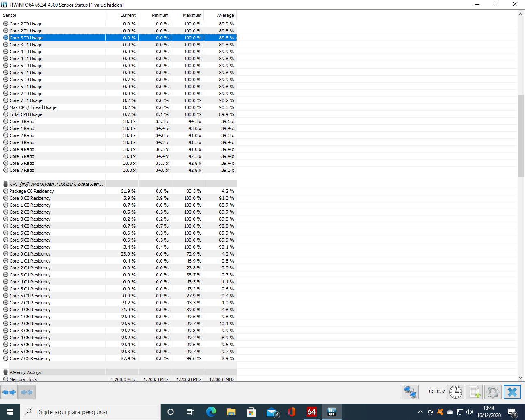The image size is (525, 420).
Task: Show hidden tray icons chevron
Action: tap(420, 412)
